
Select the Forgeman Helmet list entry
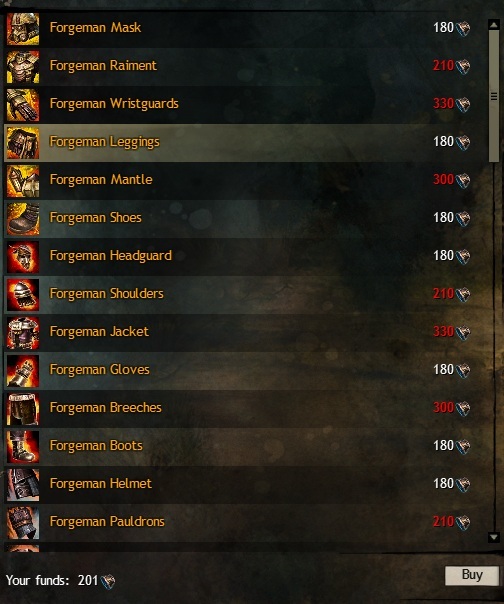pos(246,485)
